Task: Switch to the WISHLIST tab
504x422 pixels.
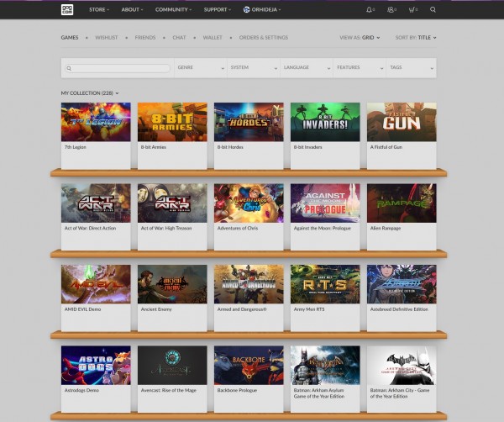Action: [x=107, y=38]
